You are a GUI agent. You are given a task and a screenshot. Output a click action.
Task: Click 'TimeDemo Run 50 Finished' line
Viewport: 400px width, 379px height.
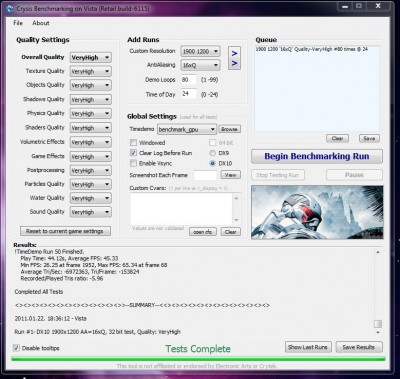click(49, 252)
